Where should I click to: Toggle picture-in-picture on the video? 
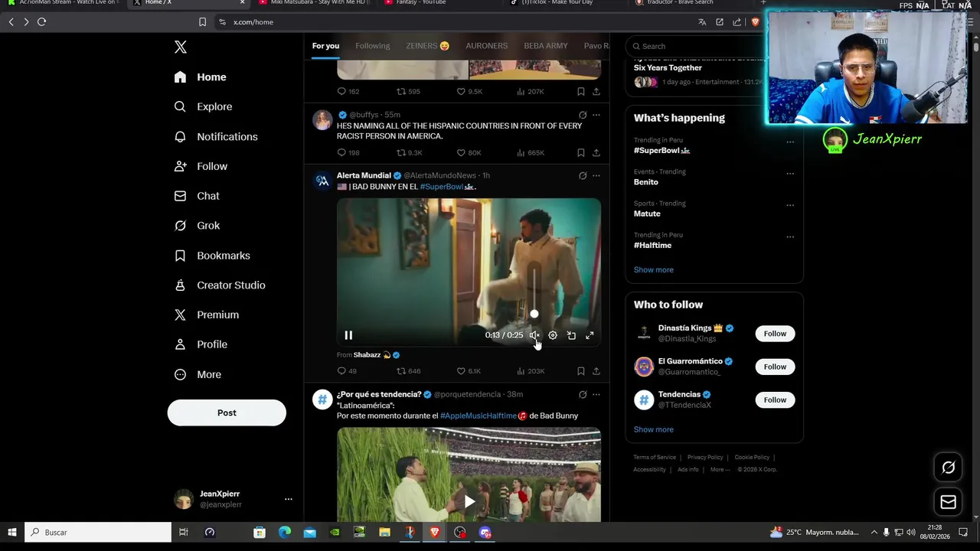coord(571,335)
